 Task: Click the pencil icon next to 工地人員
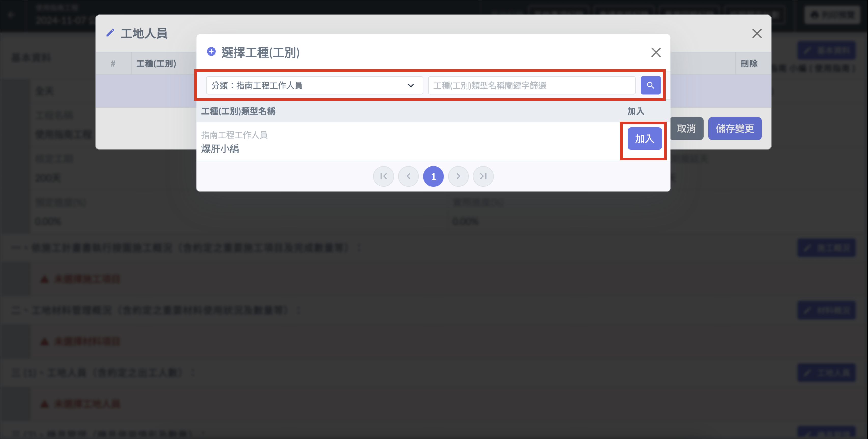110,33
